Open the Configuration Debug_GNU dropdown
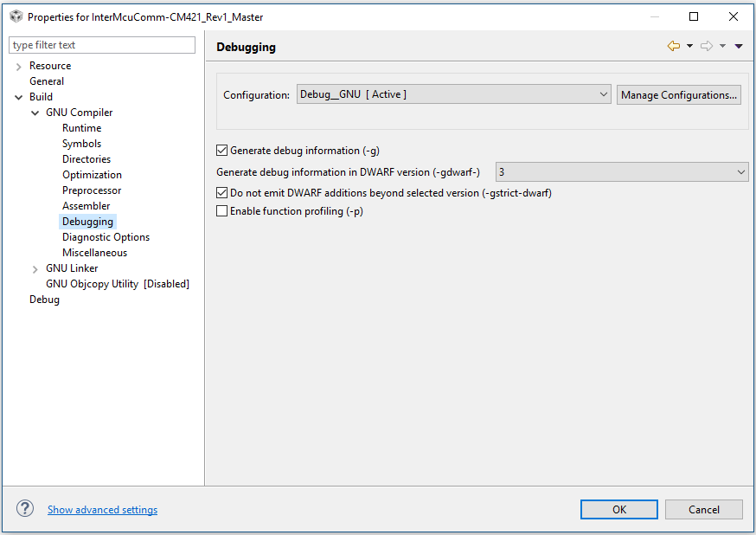The height and width of the screenshot is (535, 756). tap(454, 94)
